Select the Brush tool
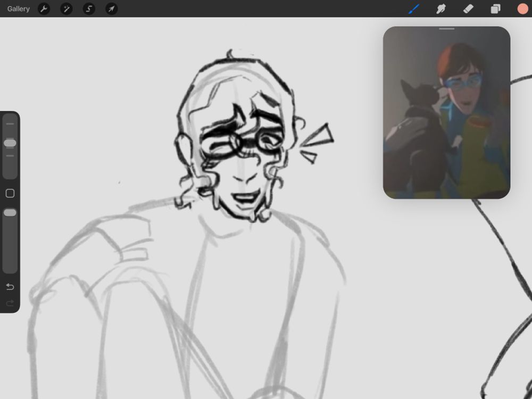Screen dimensions: 532x399 pyautogui.click(x=414, y=9)
